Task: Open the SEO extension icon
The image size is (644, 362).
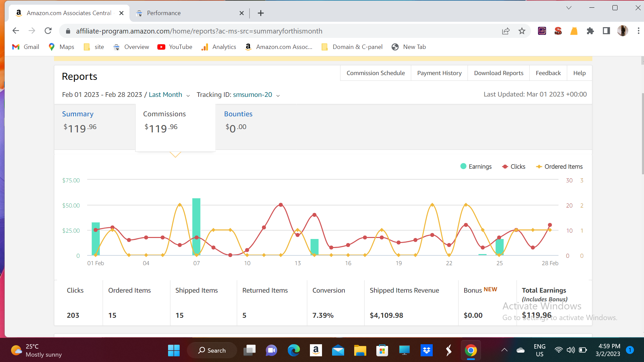Action: point(558,31)
